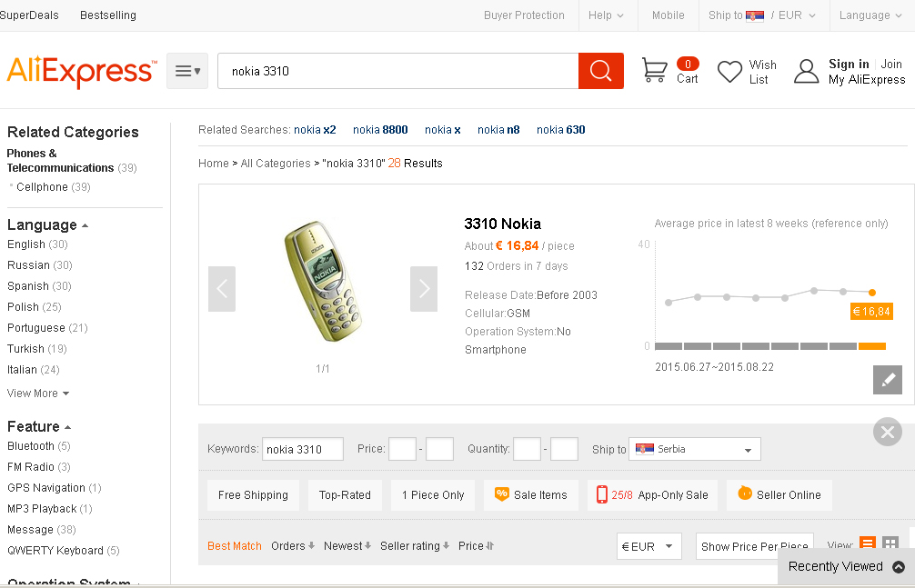Open the € EUR currency dropdown

[x=649, y=546]
